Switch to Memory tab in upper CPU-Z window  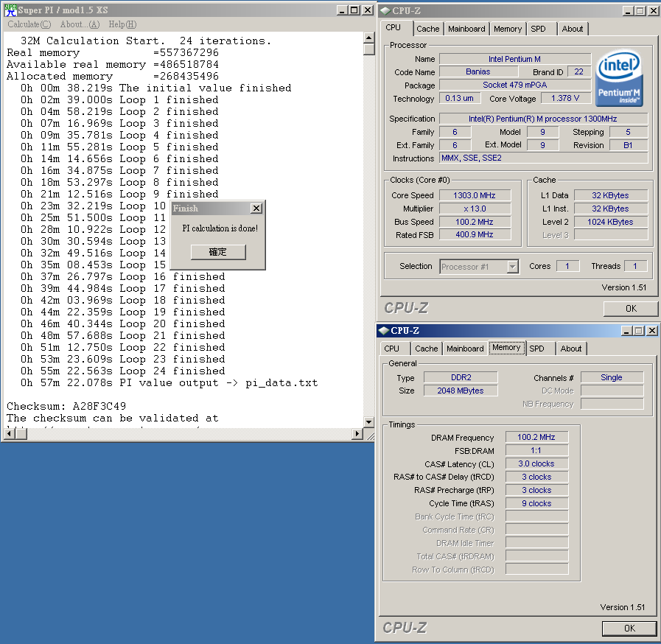(508, 29)
